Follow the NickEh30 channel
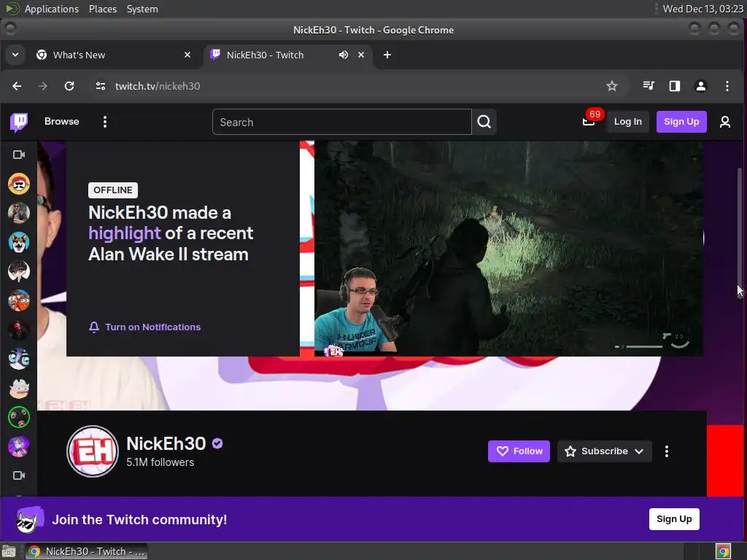The width and height of the screenshot is (747, 560). tap(519, 451)
